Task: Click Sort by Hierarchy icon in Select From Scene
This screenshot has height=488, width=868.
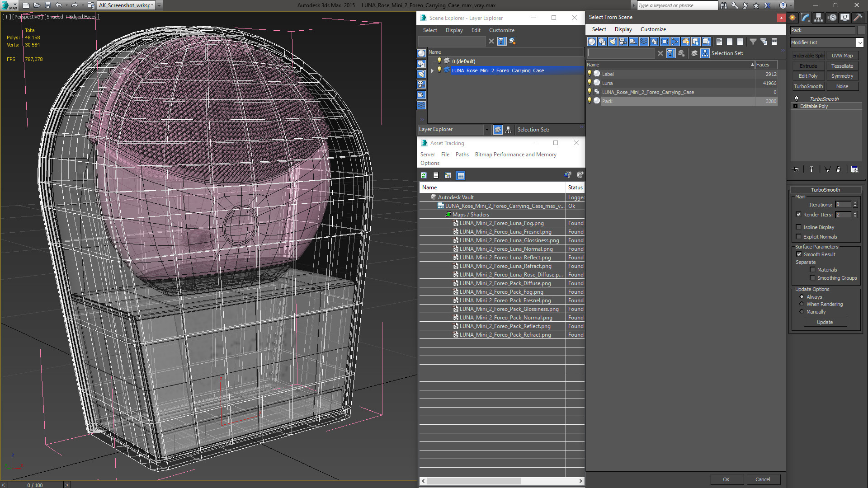Action: 705,53
